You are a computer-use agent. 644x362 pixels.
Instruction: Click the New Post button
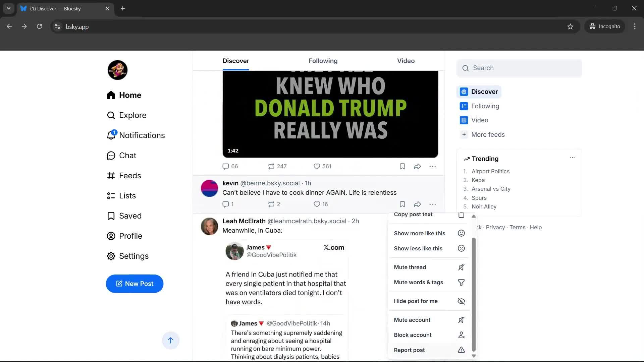[135, 284]
